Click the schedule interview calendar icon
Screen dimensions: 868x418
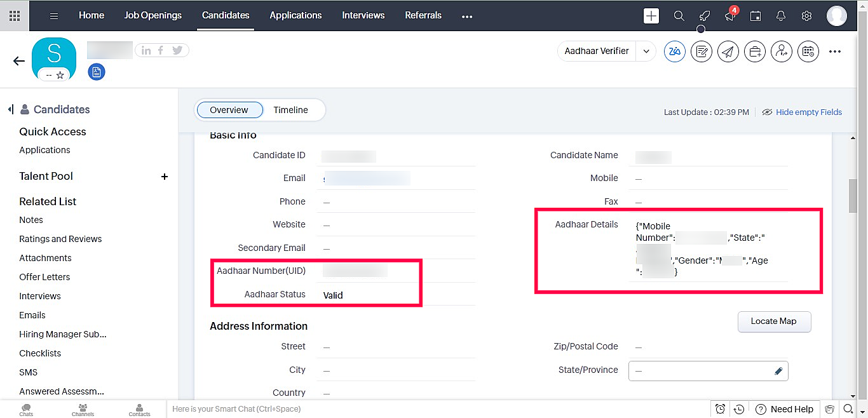tap(808, 51)
